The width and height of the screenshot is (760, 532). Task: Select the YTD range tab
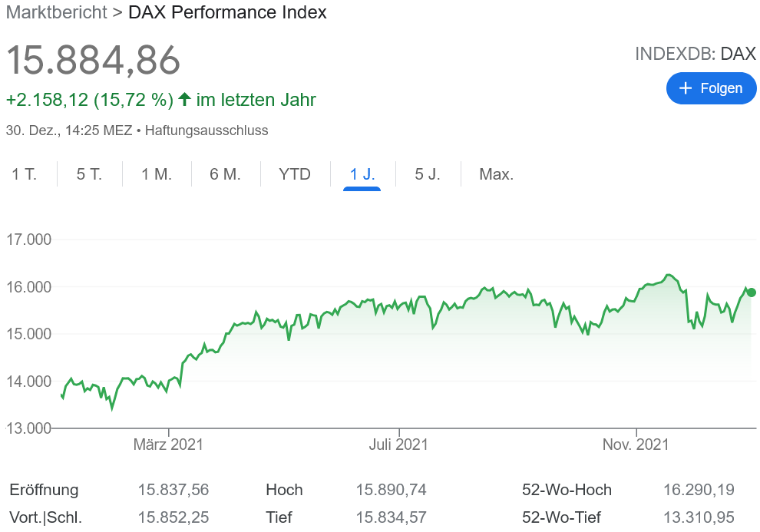tap(295, 174)
